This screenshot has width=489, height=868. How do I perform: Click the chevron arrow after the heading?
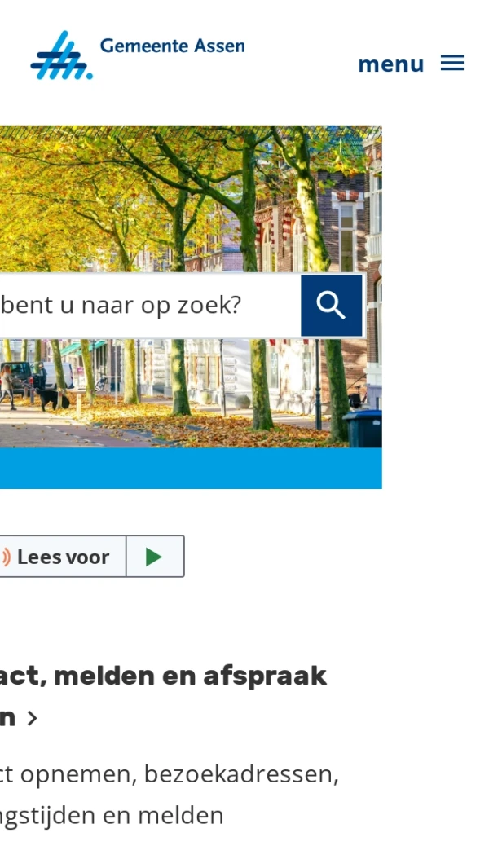click(32, 718)
